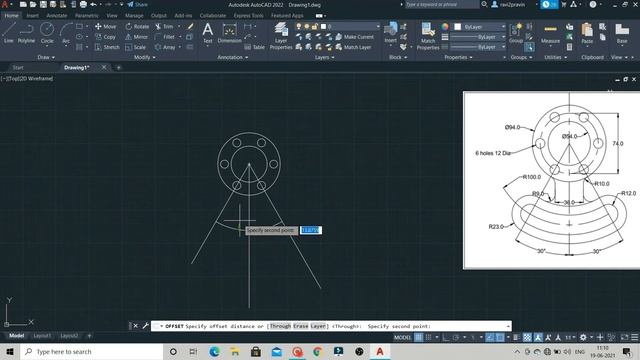The height and width of the screenshot is (360, 640).
Task: Expand the Draw panel
Action: click(x=46, y=57)
